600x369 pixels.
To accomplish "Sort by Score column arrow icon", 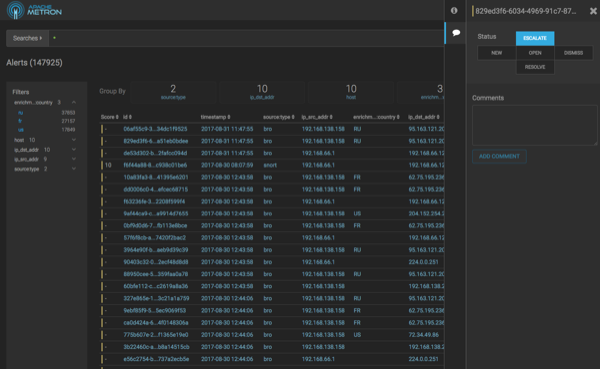I will click(117, 117).
